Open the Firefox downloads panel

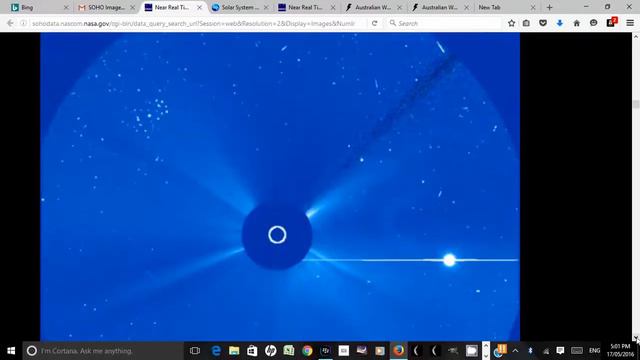pyautogui.click(x=560, y=23)
